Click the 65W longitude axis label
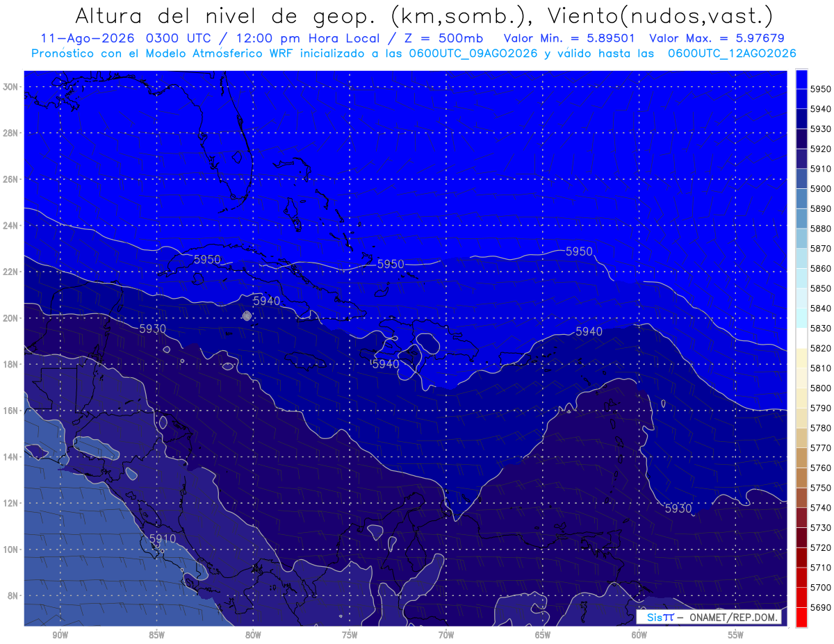 (x=543, y=635)
